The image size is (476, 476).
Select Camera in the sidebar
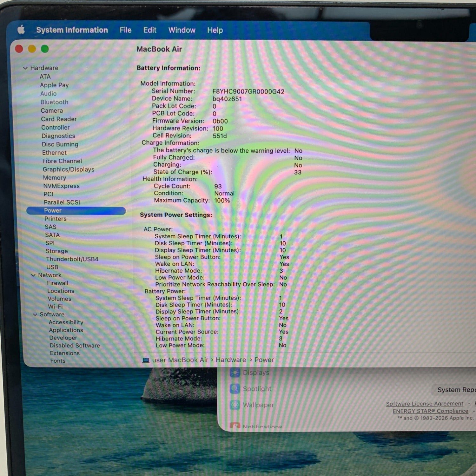pos(52,111)
